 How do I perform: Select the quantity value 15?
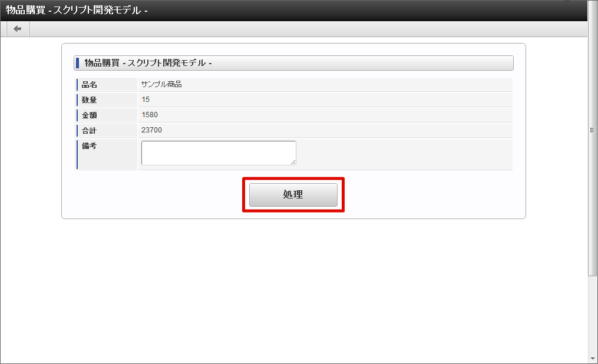click(x=146, y=100)
